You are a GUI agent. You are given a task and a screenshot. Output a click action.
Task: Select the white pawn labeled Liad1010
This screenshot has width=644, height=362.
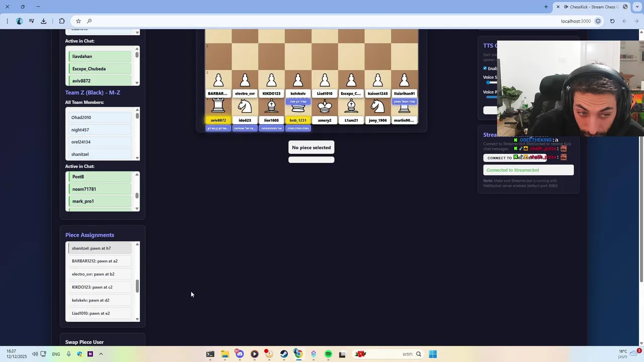click(325, 80)
